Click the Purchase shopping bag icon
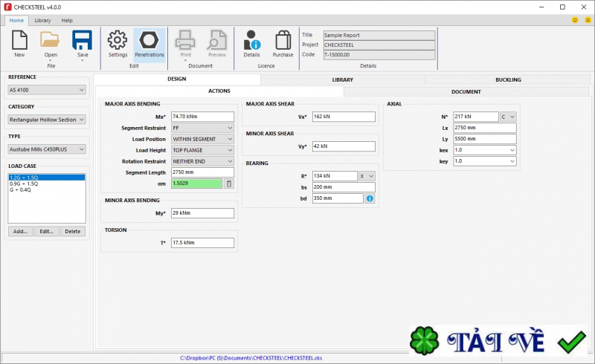Viewport: 595px width, 364px height. coord(283,40)
